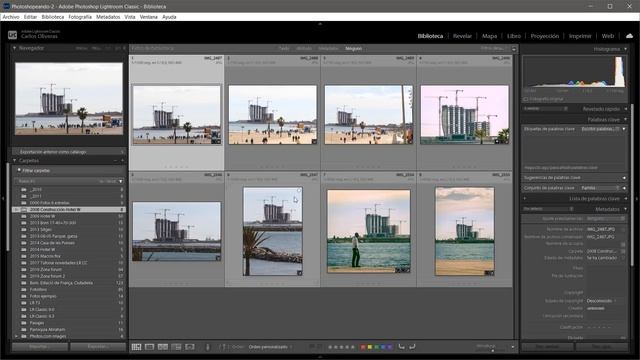Open the volume dropdown in Carpetas

point(120,181)
